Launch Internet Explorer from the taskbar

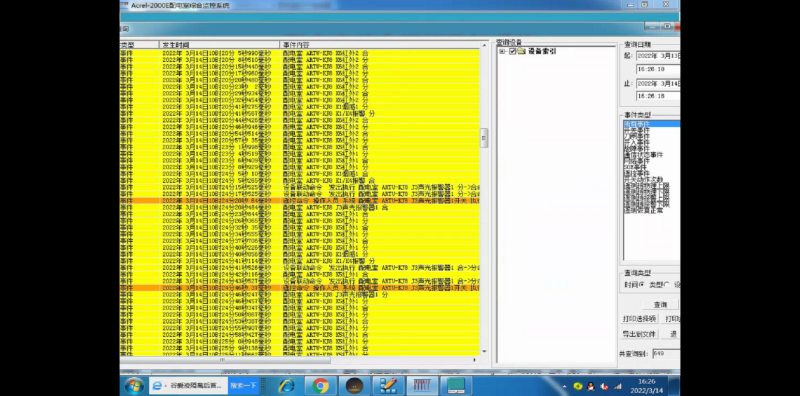pyautogui.click(x=287, y=386)
